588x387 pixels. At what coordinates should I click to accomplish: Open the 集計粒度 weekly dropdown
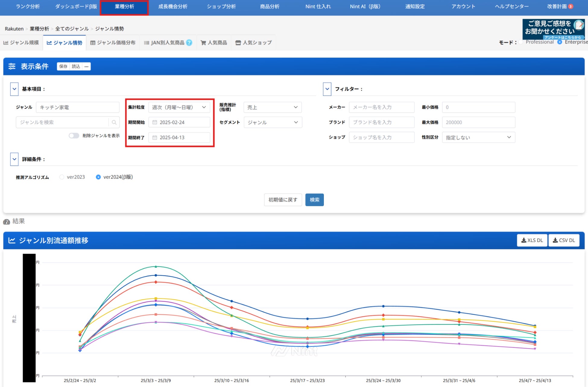[x=179, y=107]
